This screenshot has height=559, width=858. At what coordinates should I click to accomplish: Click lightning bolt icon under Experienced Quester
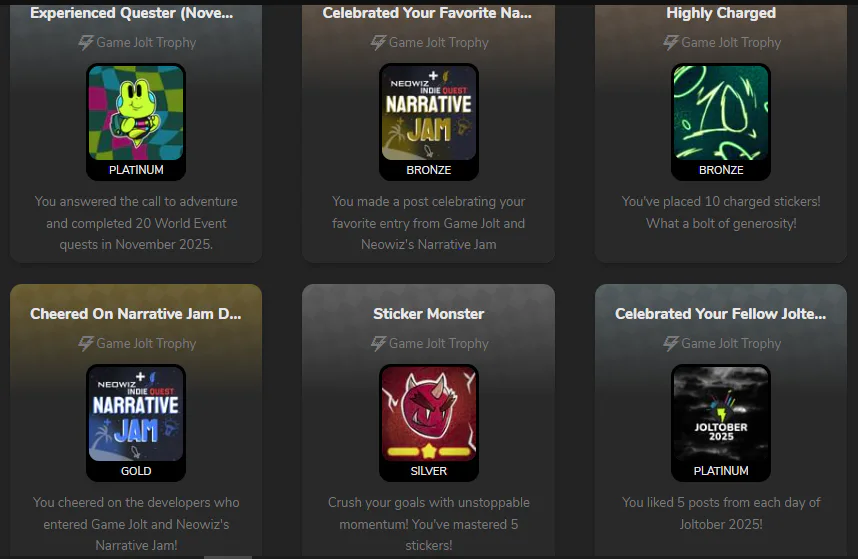(x=85, y=42)
